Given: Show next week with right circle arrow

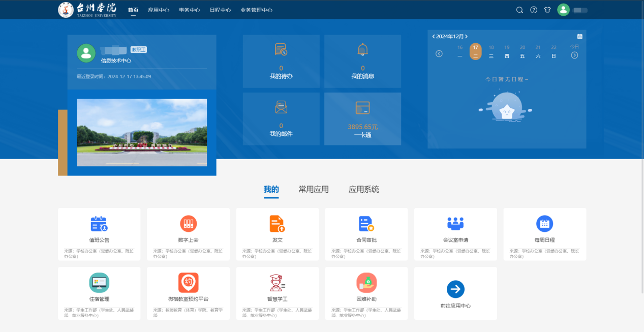Looking at the screenshot, I should [x=574, y=55].
